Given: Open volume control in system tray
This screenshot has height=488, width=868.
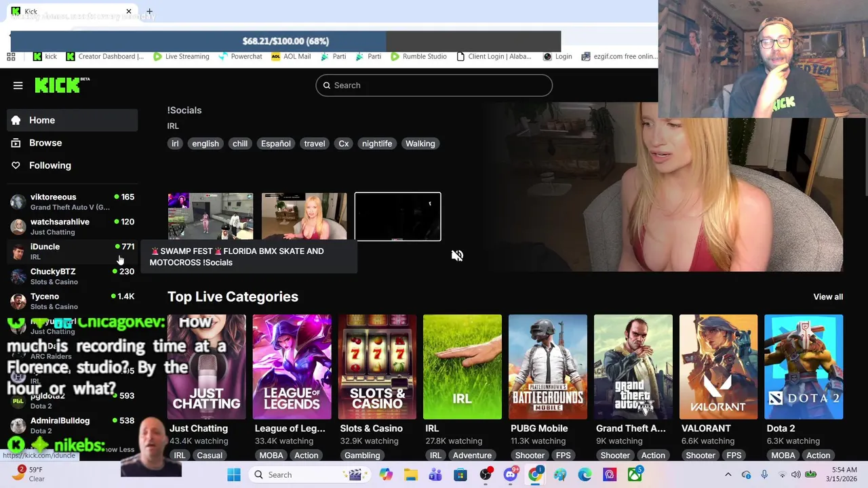Looking at the screenshot, I should click(795, 475).
